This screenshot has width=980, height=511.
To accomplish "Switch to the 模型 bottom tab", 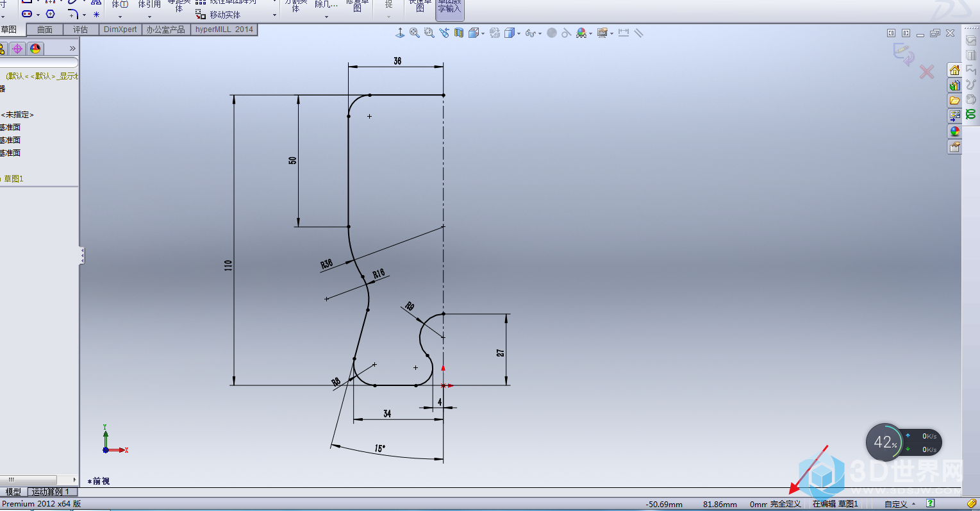I will pyautogui.click(x=13, y=492).
